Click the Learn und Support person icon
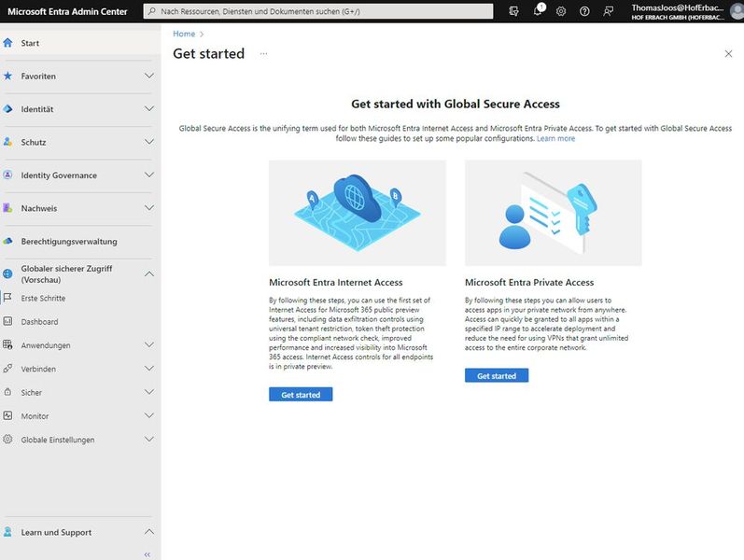744x560 pixels. 7,532
